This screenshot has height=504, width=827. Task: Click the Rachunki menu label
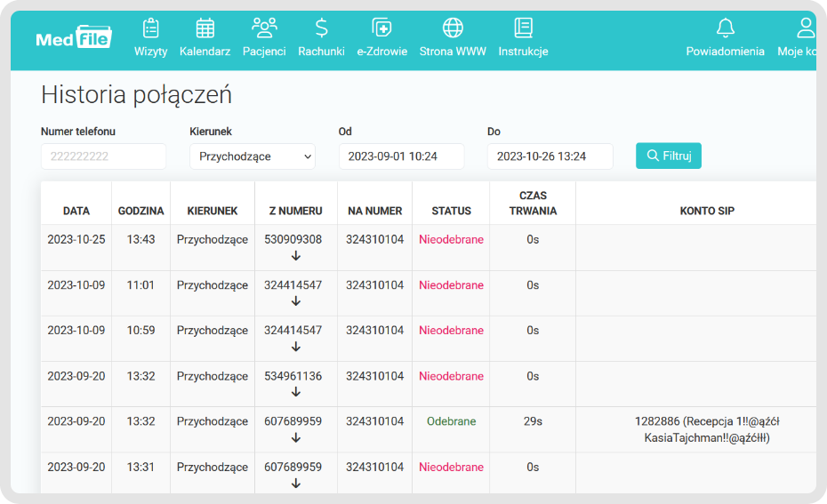tap(321, 52)
